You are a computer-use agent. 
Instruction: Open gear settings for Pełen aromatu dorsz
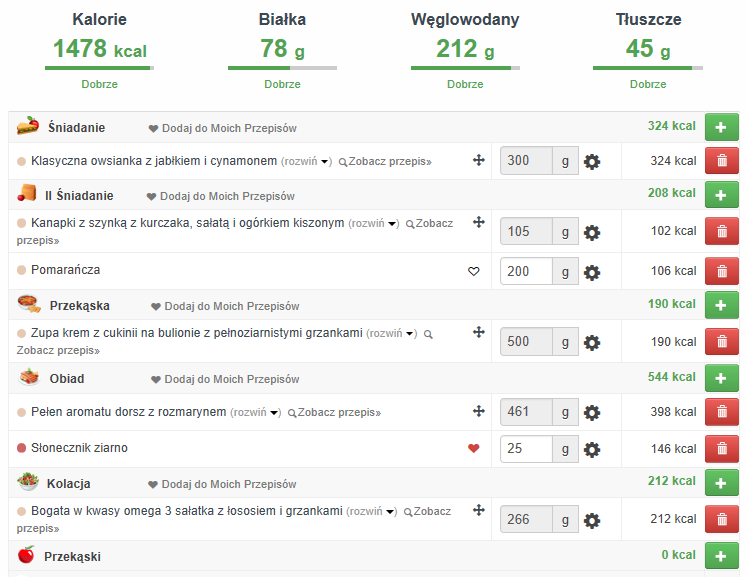pyautogui.click(x=592, y=412)
